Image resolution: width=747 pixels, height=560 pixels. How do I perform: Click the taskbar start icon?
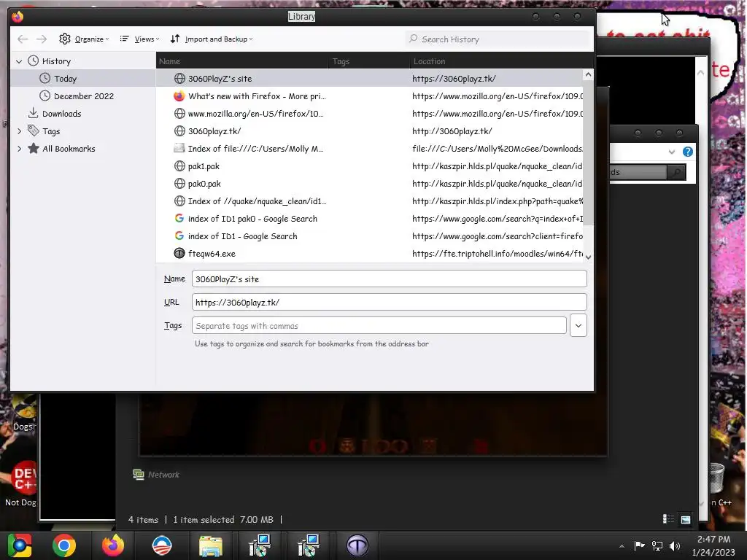(19, 545)
